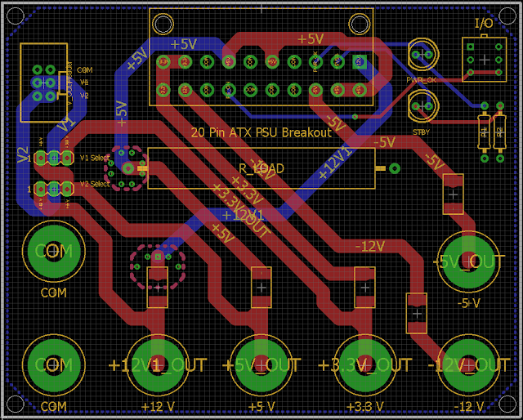Select the R_LOAD resistor body

(x=261, y=168)
